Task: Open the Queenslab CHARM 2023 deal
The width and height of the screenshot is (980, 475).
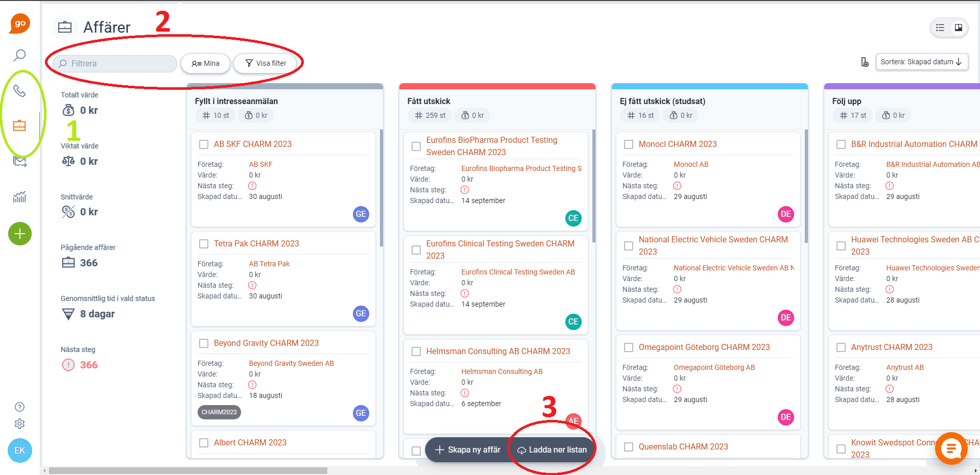Action: click(683, 447)
